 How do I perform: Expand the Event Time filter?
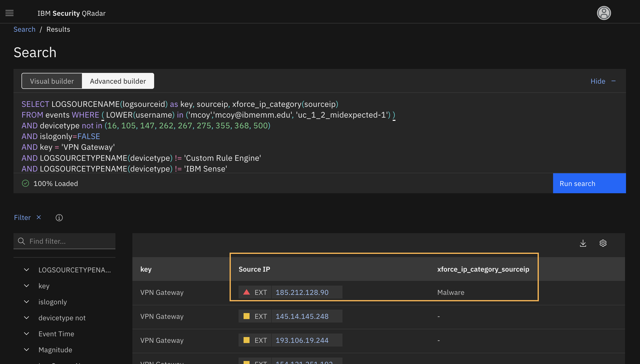(26, 334)
